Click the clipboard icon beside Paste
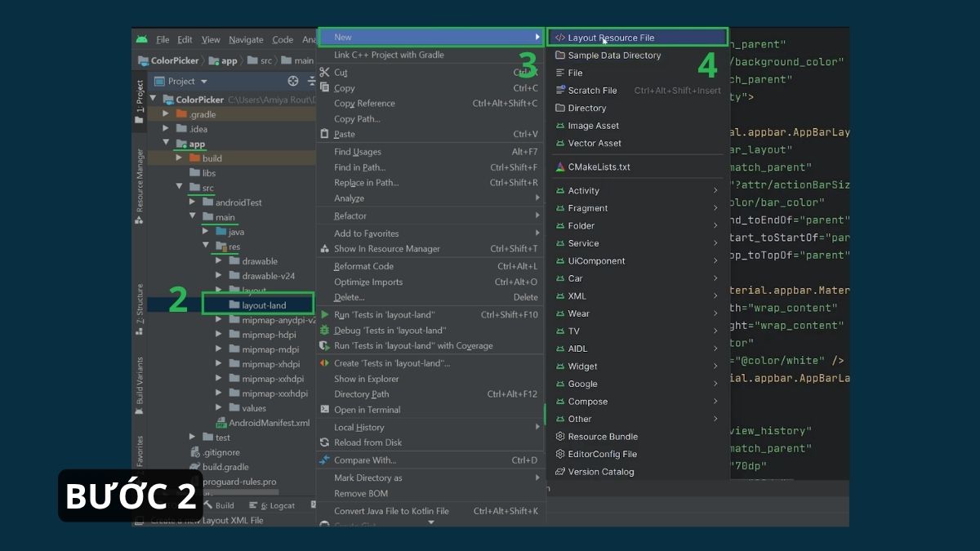980x551 pixels. 325,134
